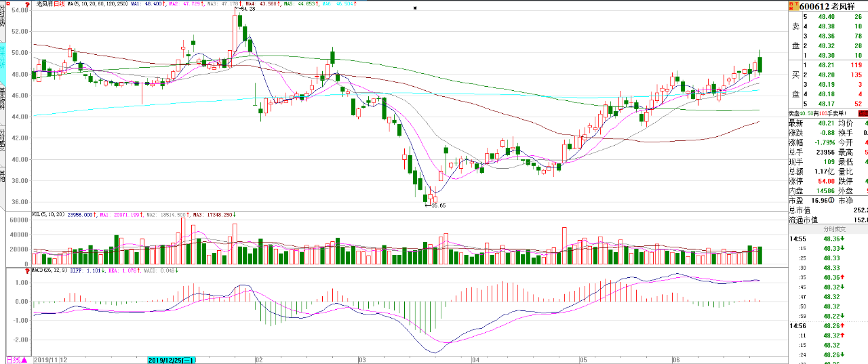
Task: Select the highlighted 技术分析 side tab
Action: coord(3,61)
